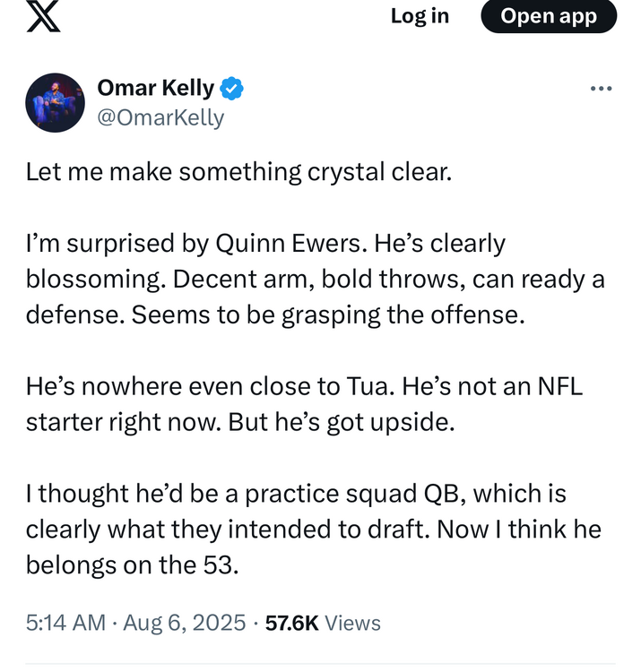Visit the @OmarKelly handle link
The width and height of the screenshot is (641, 672).
click(x=160, y=117)
